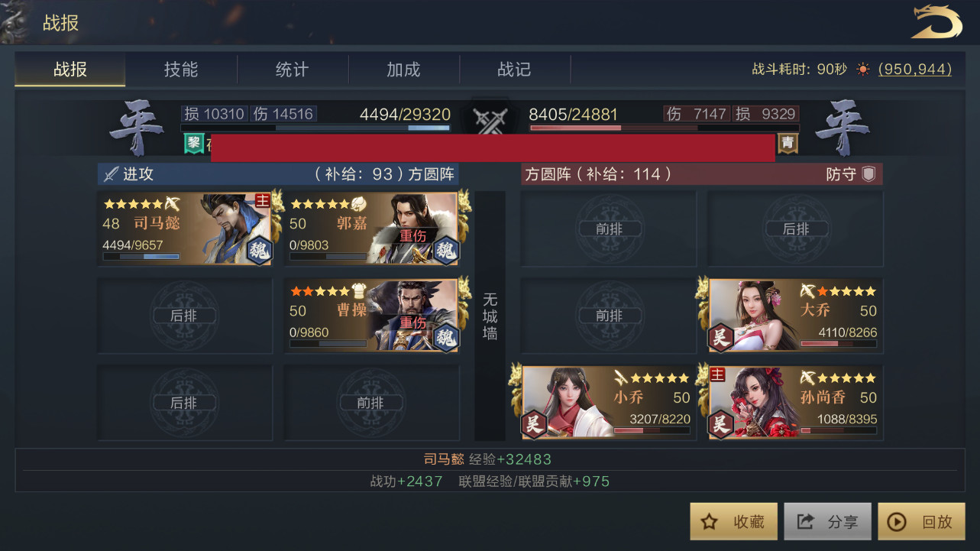Click the 吴 faction badge on 小乔
Viewport: 980px width, 551px height.
[x=533, y=423]
